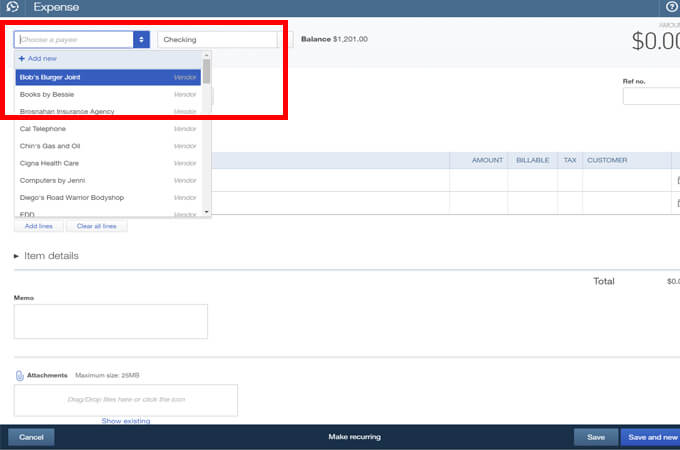Click the BILLABLE column header

[x=533, y=160]
